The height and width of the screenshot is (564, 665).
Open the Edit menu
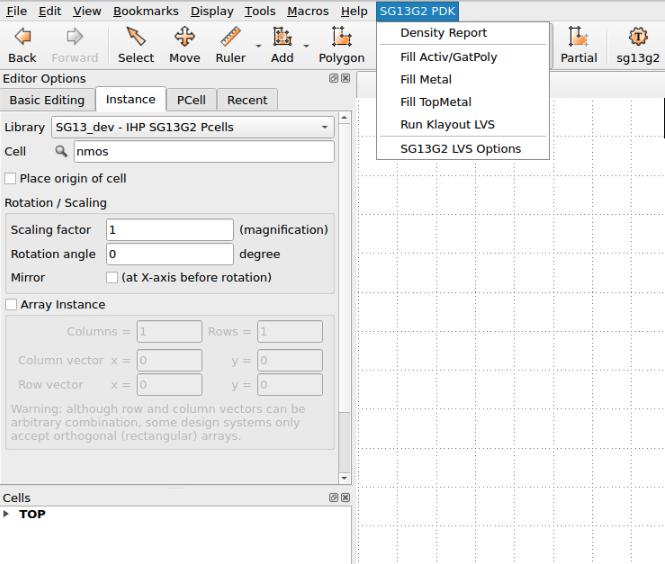pyautogui.click(x=50, y=11)
